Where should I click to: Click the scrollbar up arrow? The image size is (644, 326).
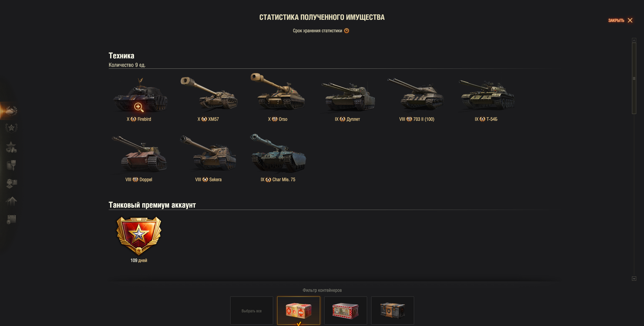click(x=634, y=40)
